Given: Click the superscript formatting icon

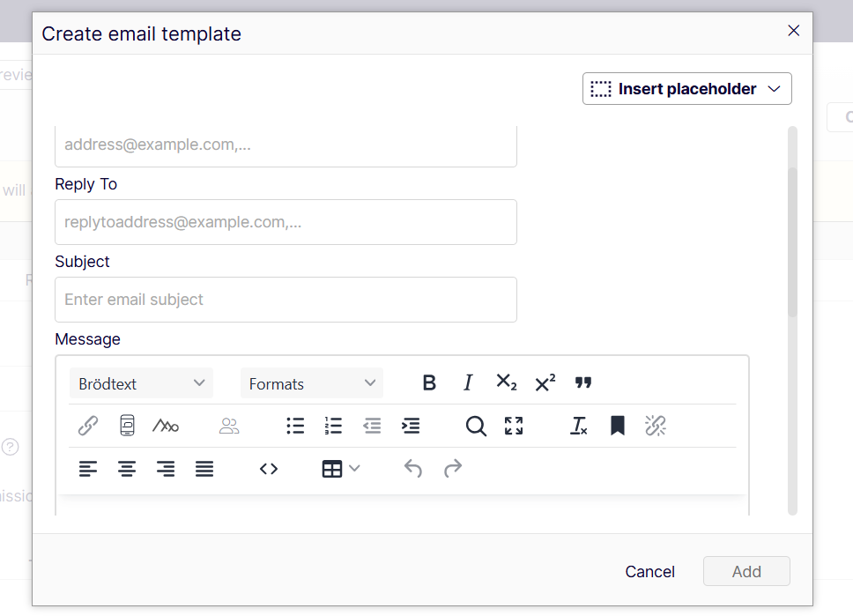Looking at the screenshot, I should point(545,382).
